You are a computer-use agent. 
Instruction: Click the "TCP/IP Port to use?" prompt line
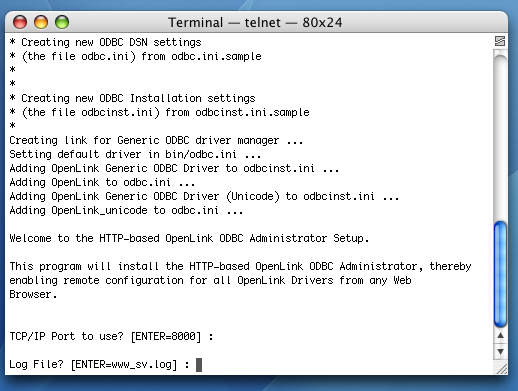[x=111, y=336]
